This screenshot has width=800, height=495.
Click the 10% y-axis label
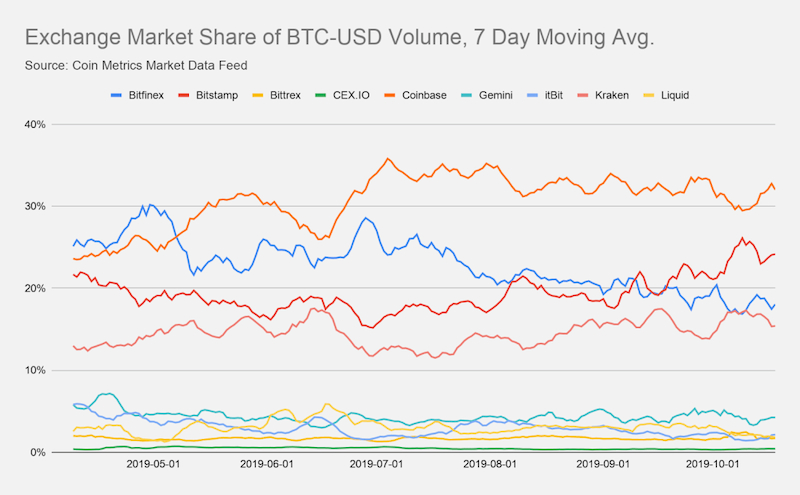pos(35,370)
